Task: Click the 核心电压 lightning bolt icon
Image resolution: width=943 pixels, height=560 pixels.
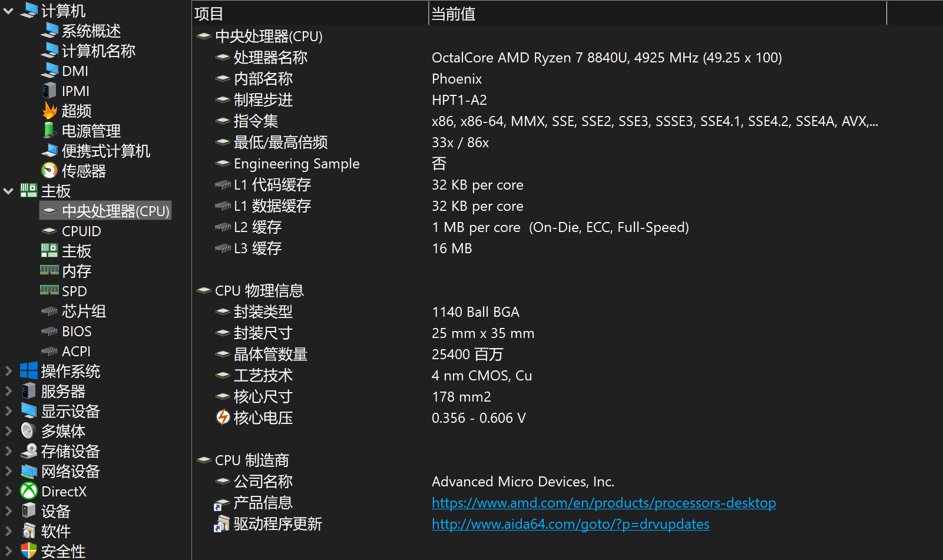Action: pyautogui.click(x=223, y=417)
